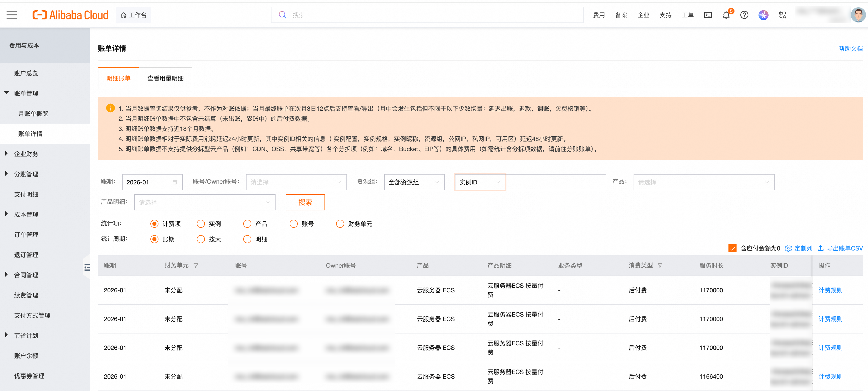Uncheck the 含应付金额为0 checkbox
The image size is (868, 391).
(x=732, y=248)
